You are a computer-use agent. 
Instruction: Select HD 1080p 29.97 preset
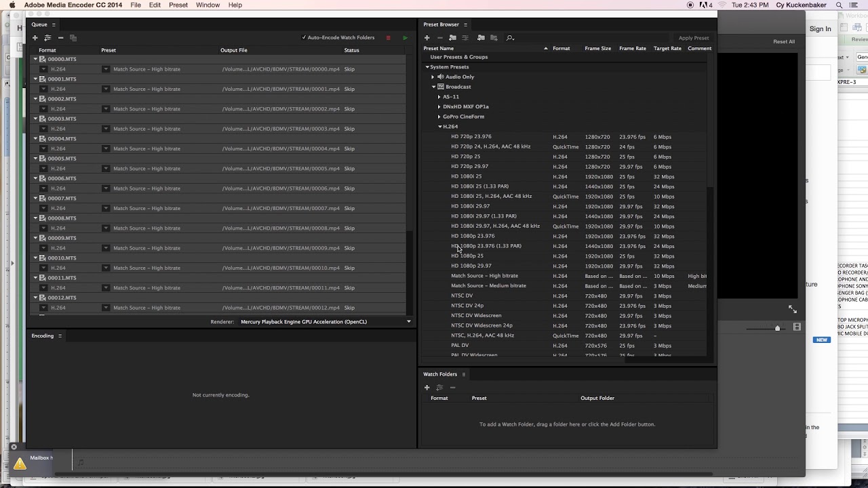tap(471, 266)
